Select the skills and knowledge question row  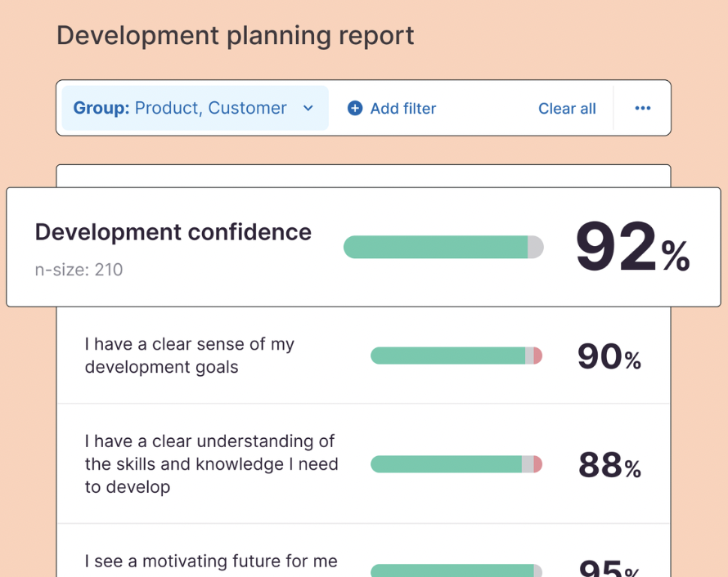(x=211, y=464)
